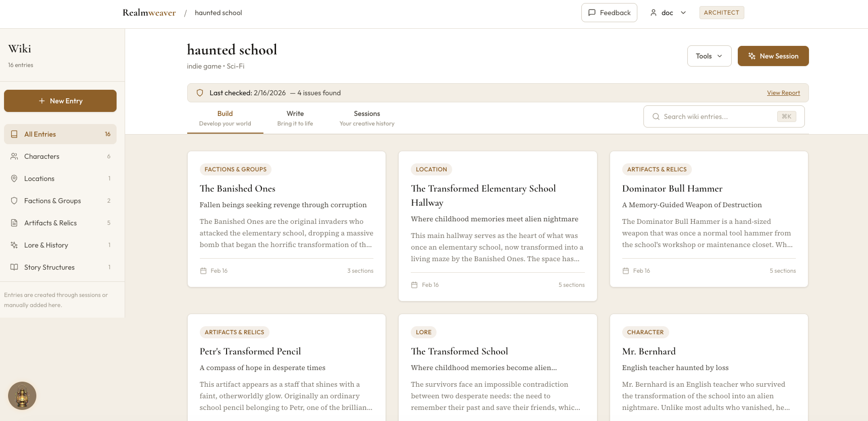Switch to the Write tab
The image size is (868, 421).
click(295, 118)
